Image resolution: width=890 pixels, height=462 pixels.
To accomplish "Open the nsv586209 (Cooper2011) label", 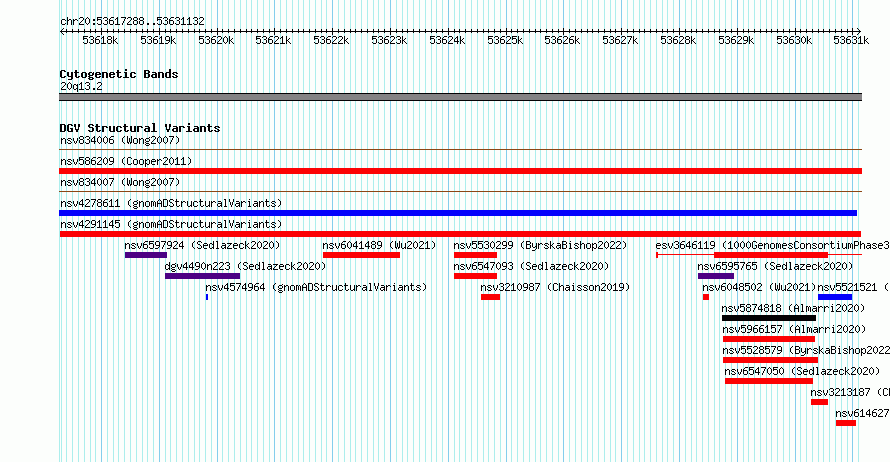I will pyautogui.click(x=126, y=161).
